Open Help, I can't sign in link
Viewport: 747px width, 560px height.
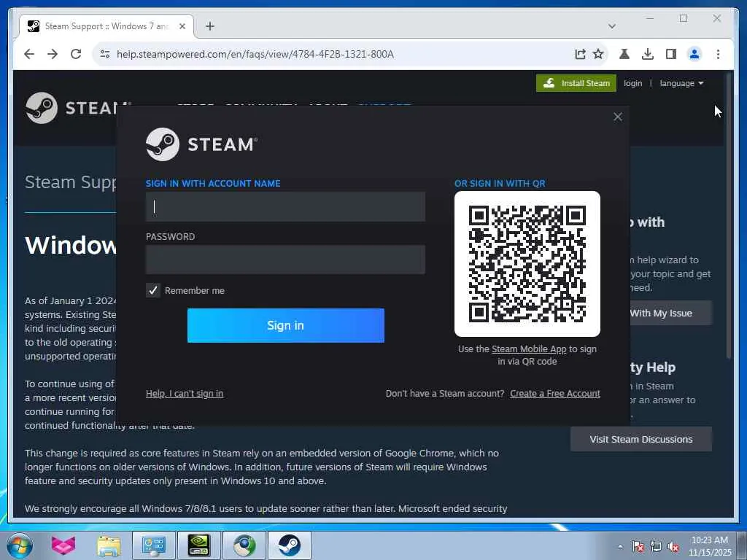(x=185, y=393)
